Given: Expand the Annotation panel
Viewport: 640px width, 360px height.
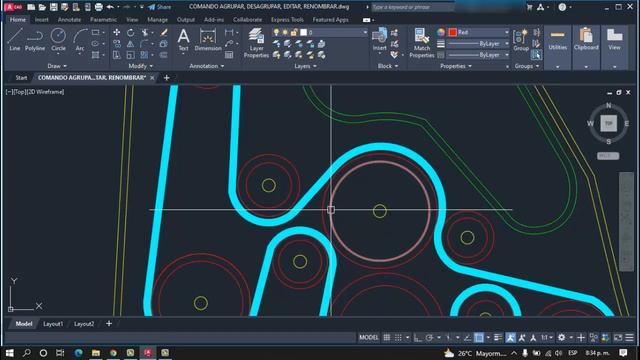Looking at the screenshot, I should pos(207,66).
